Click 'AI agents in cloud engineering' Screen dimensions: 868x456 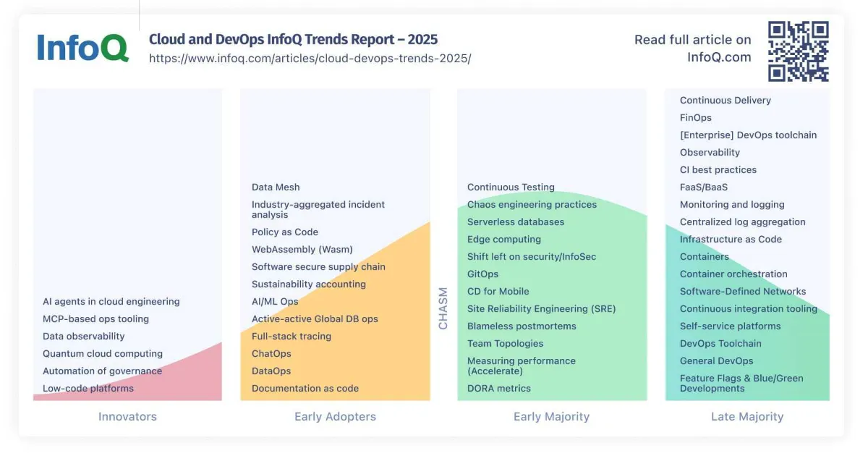(x=111, y=302)
